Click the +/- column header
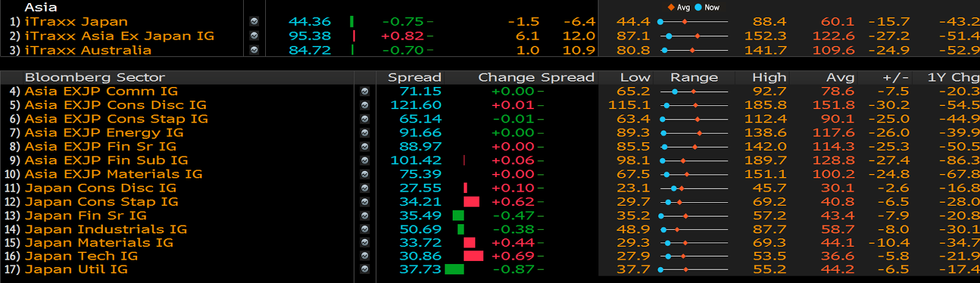Image resolution: width=980 pixels, height=283 pixels. coord(896,77)
